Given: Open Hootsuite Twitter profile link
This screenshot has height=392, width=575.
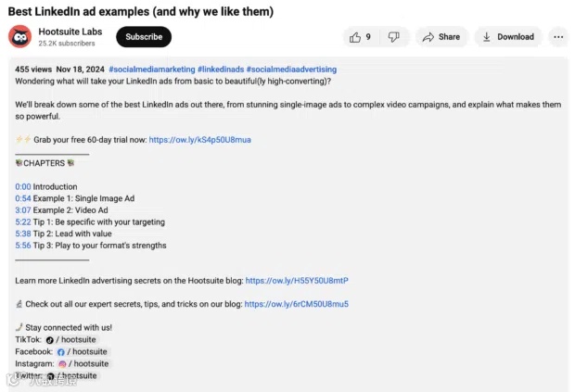Looking at the screenshot, I should point(72,376).
